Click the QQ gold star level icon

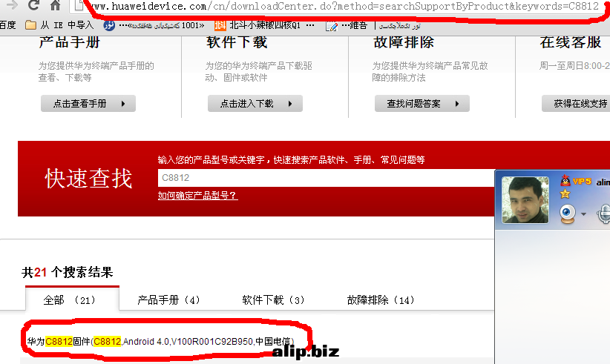(x=565, y=193)
